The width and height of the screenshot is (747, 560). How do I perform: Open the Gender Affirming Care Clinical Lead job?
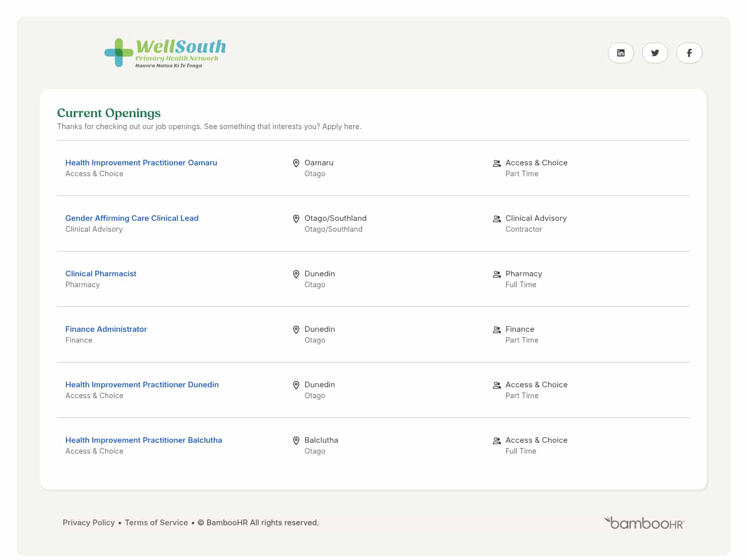coord(132,218)
